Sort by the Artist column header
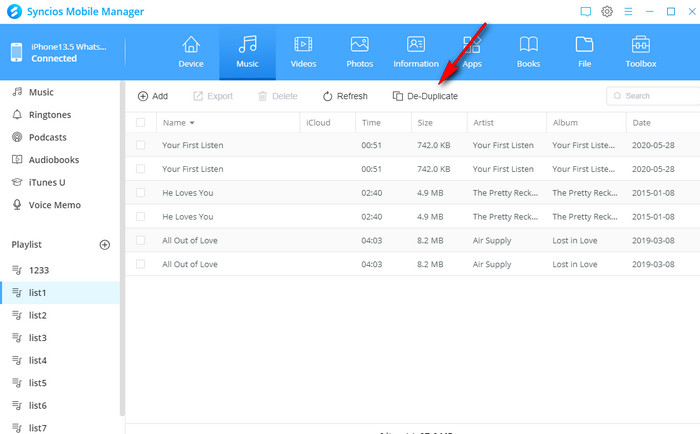The height and width of the screenshot is (434, 700). pos(507,122)
